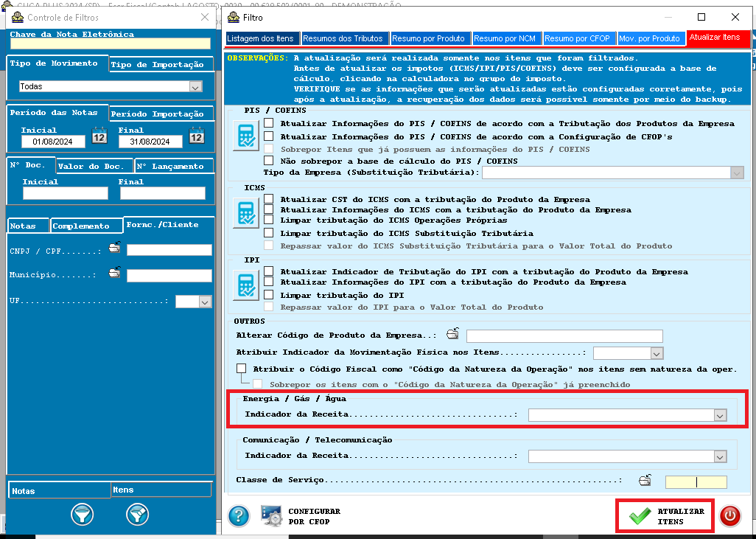Open the ICMS calculator icon

[246, 212]
